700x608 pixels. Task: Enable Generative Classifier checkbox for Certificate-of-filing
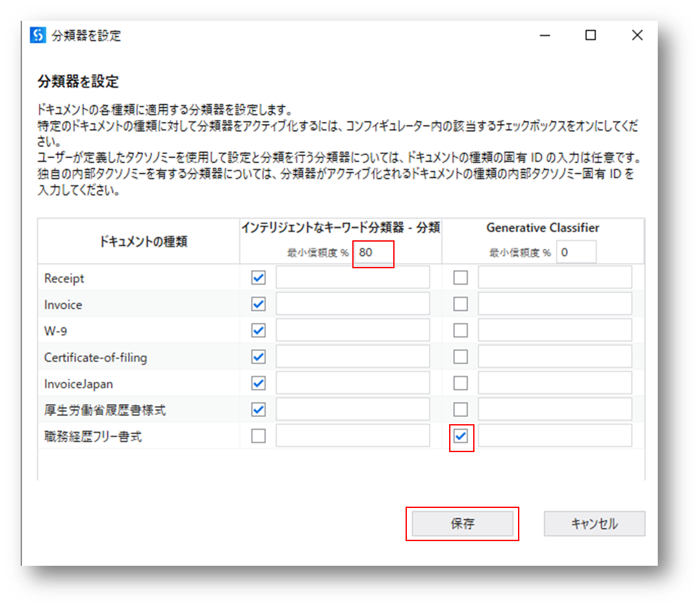(x=461, y=357)
